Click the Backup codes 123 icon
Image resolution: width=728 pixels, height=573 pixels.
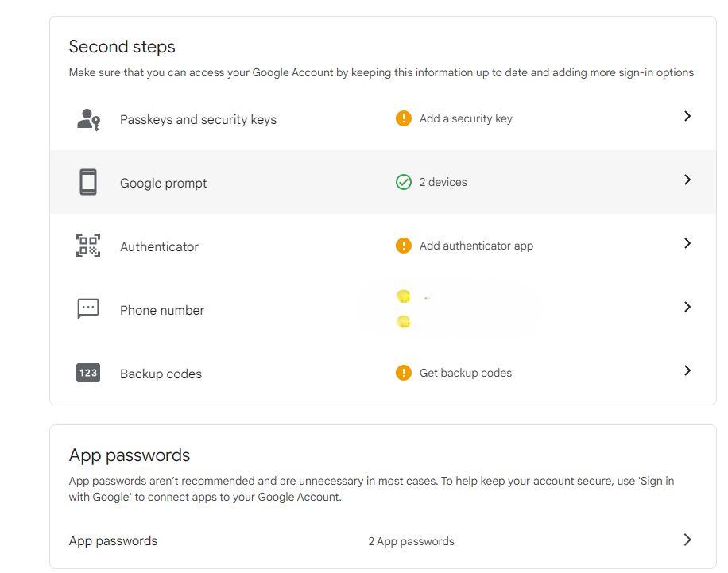click(88, 373)
